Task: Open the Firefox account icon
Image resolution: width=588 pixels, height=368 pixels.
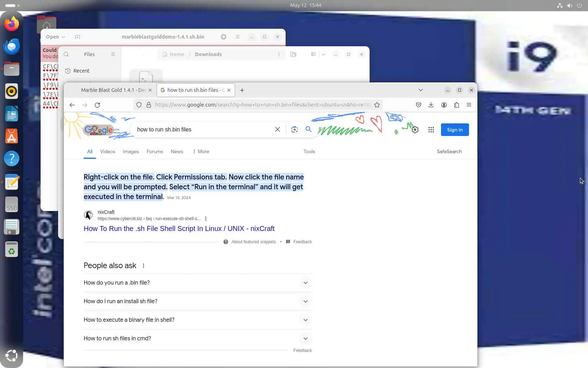Action: point(444,105)
